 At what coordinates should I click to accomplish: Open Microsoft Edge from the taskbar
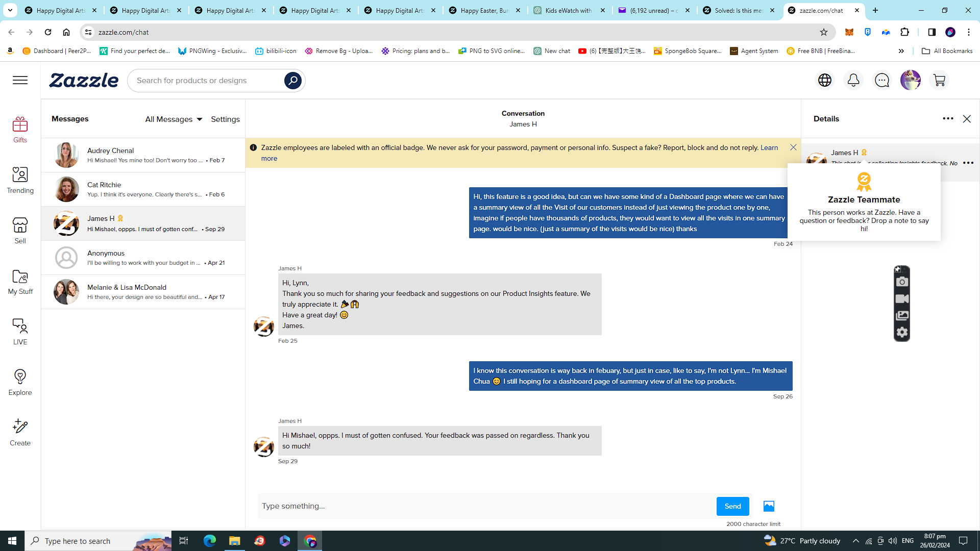click(x=209, y=541)
